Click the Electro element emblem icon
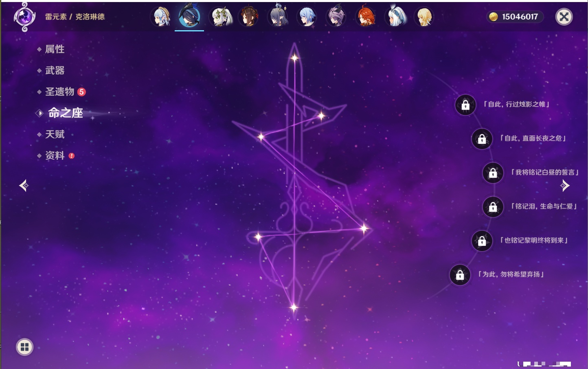588x369 pixels. coord(24,17)
